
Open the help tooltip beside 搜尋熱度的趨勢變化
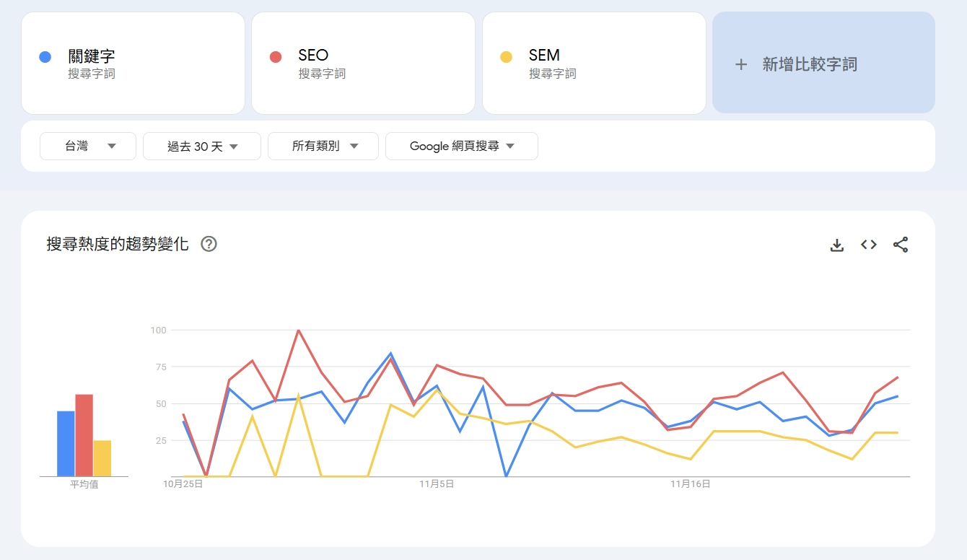[x=209, y=245]
